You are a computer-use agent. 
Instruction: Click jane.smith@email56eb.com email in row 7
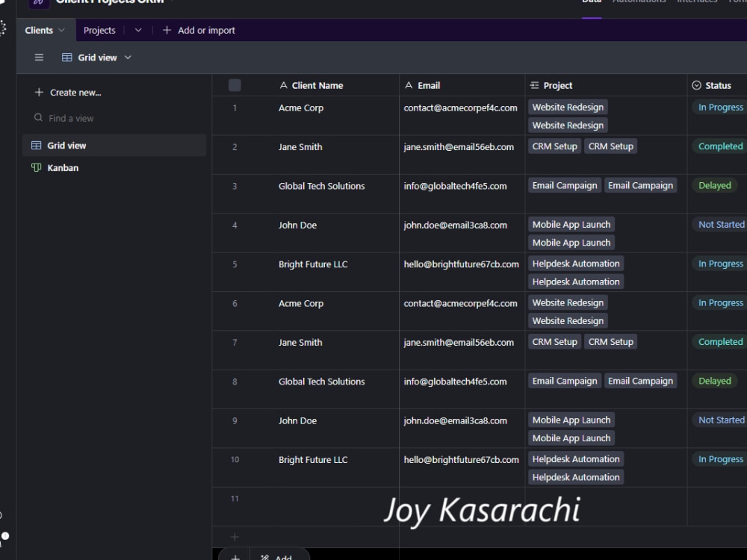coord(459,342)
